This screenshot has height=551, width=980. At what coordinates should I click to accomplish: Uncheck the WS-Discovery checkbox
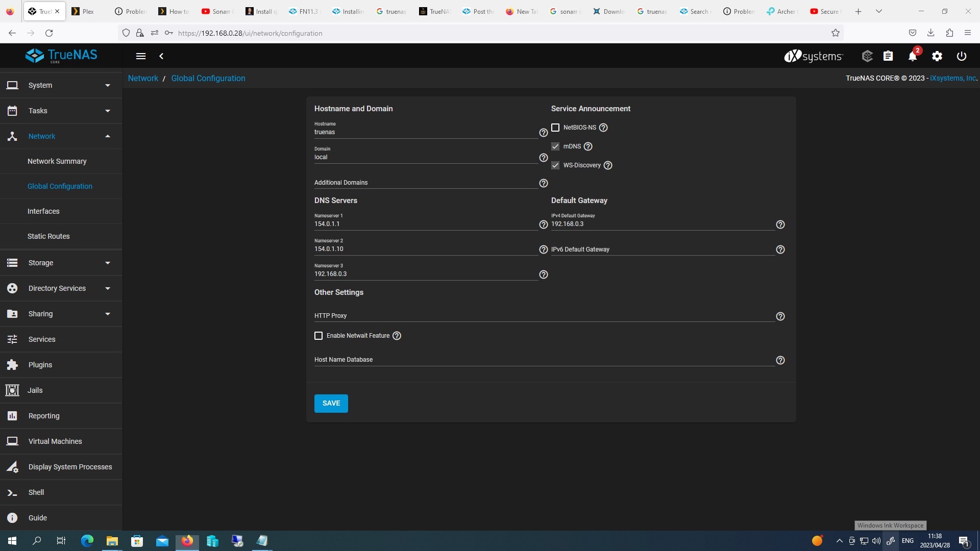point(555,165)
